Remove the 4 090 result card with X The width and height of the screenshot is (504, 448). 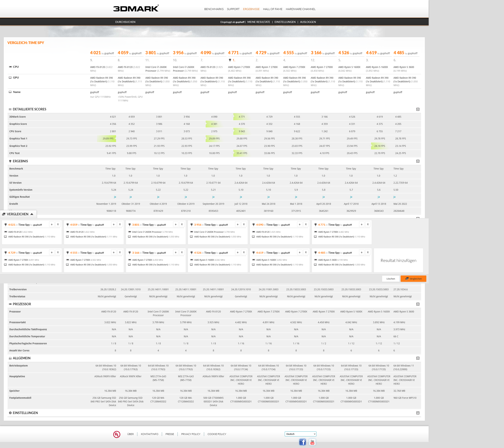306,224
